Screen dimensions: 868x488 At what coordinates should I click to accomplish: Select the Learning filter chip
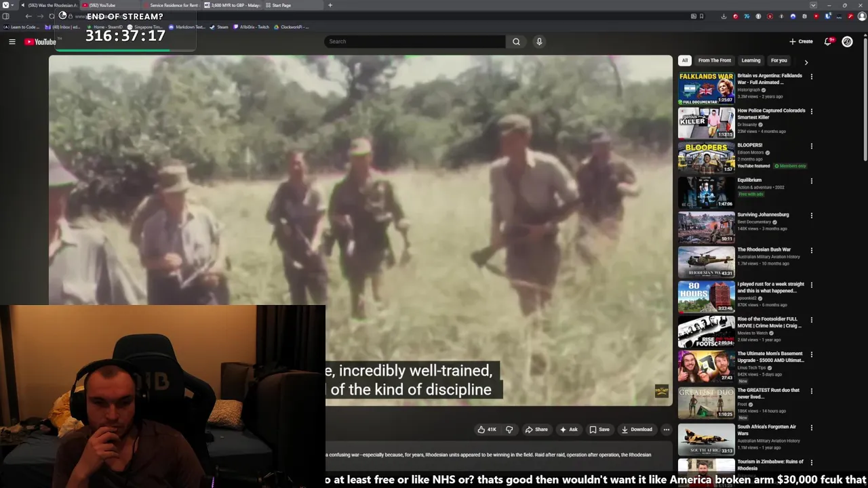[751, 60]
